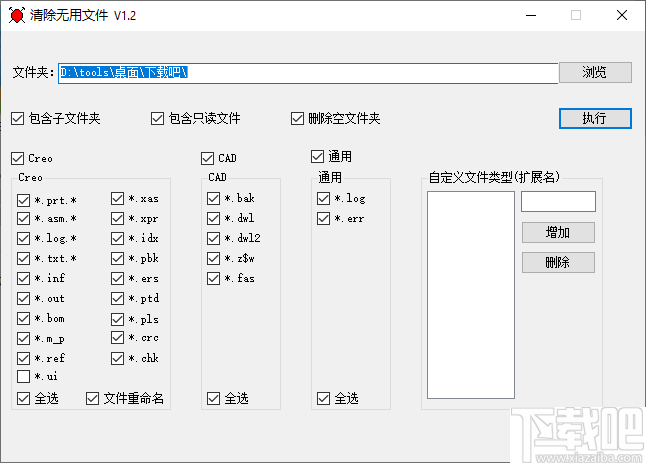This screenshot has width=646, height=463.
Task: Uncheck the *.idx file type
Action: point(117,239)
